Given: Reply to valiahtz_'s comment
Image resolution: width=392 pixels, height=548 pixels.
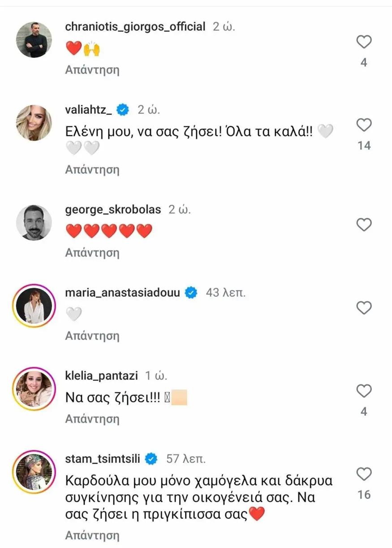Looking at the screenshot, I should click(92, 170).
